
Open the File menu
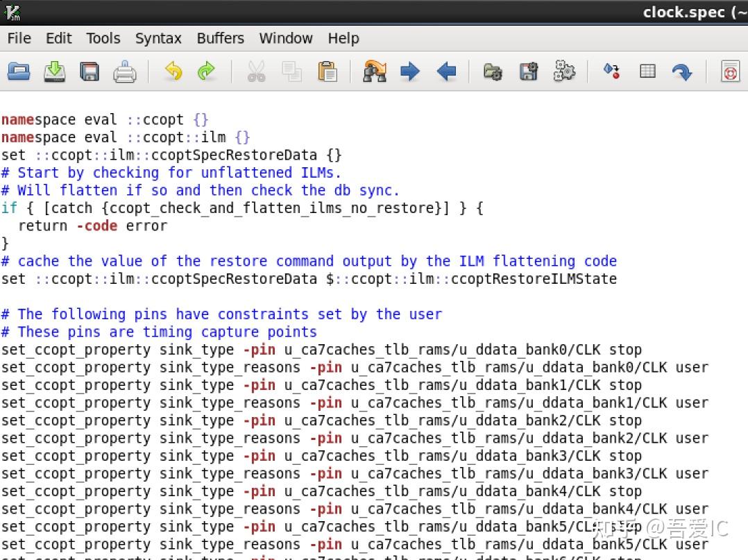(19, 38)
